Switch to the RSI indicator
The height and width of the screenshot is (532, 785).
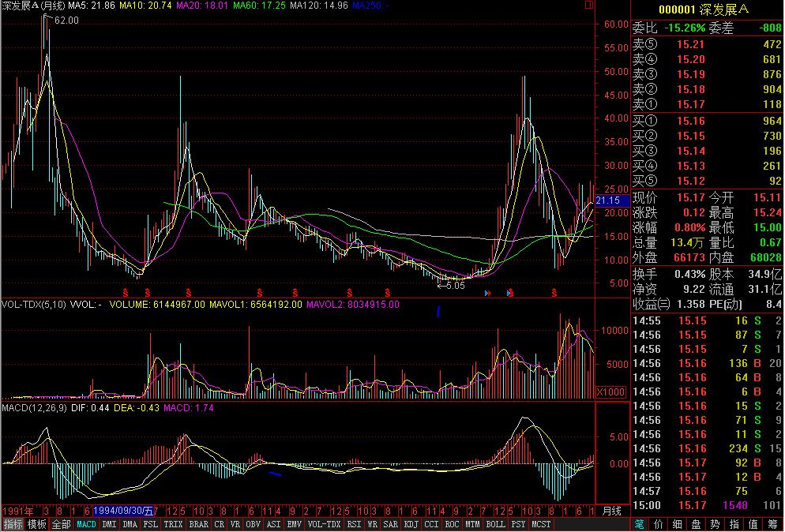click(x=354, y=524)
